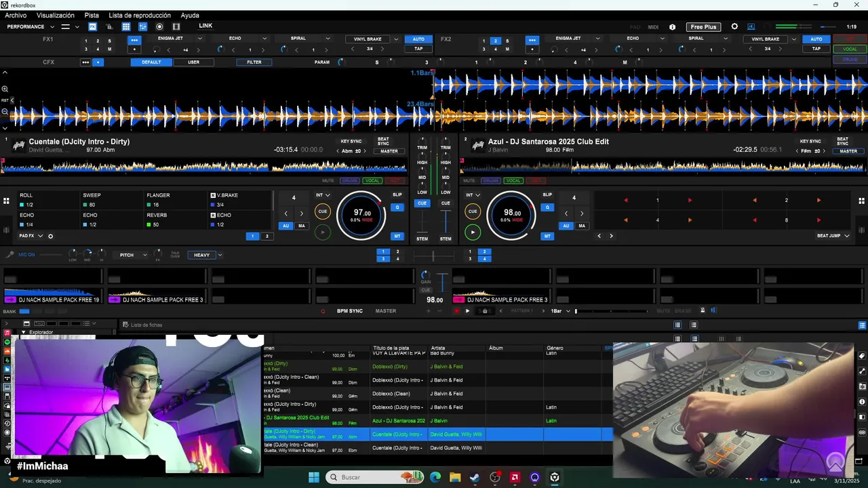Click the Free Plus plan button
868x488 pixels.
click(x=703, y=27)
